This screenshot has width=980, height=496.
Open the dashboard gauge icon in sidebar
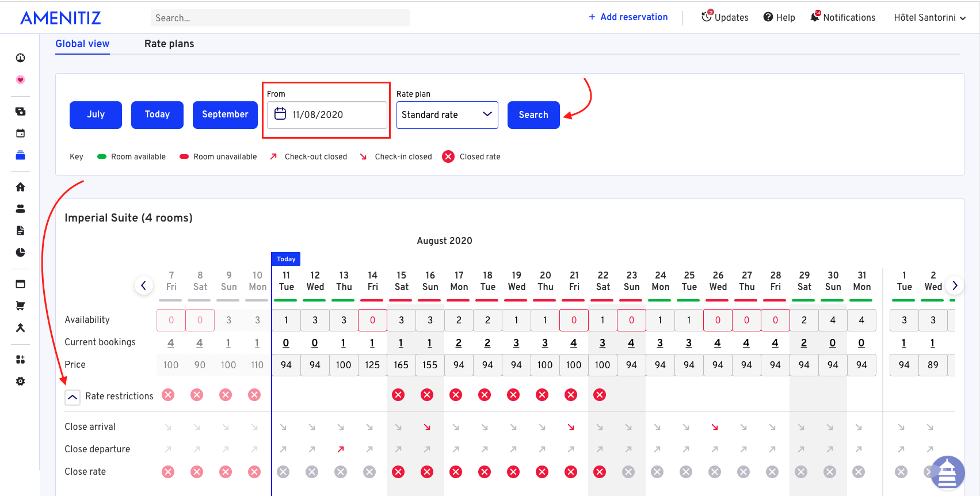21,58
